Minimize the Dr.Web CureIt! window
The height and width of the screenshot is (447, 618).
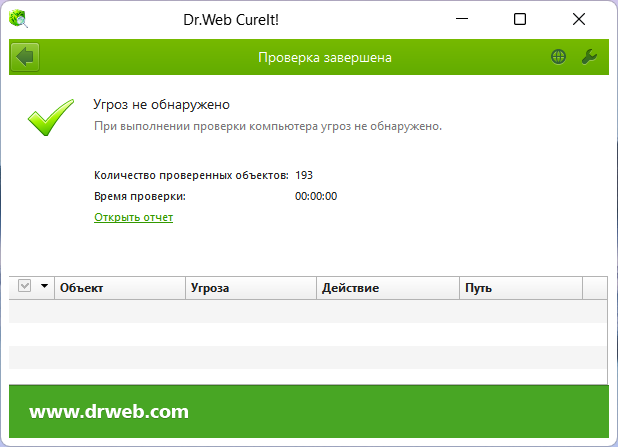tap(462, 19)
